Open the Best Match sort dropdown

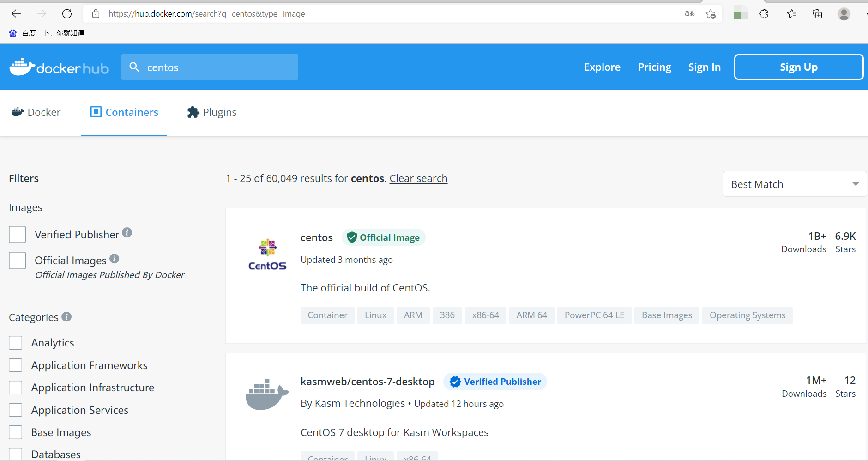(x=795, y=184)
